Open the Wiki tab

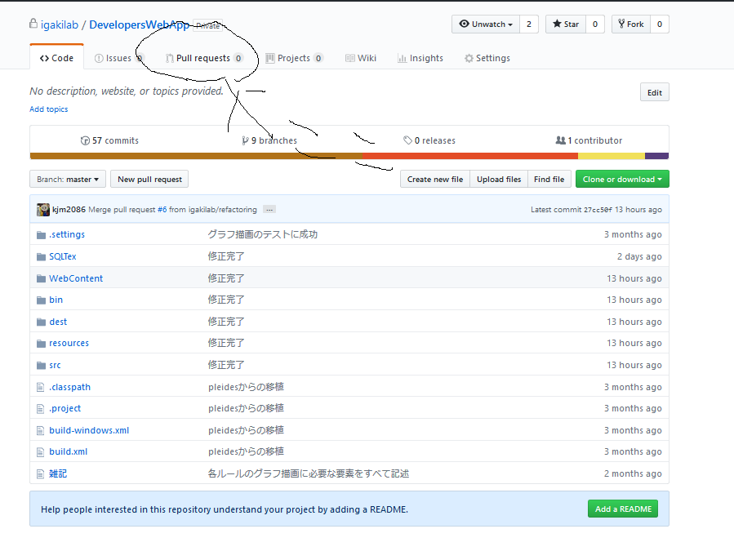tap(360, 58)
